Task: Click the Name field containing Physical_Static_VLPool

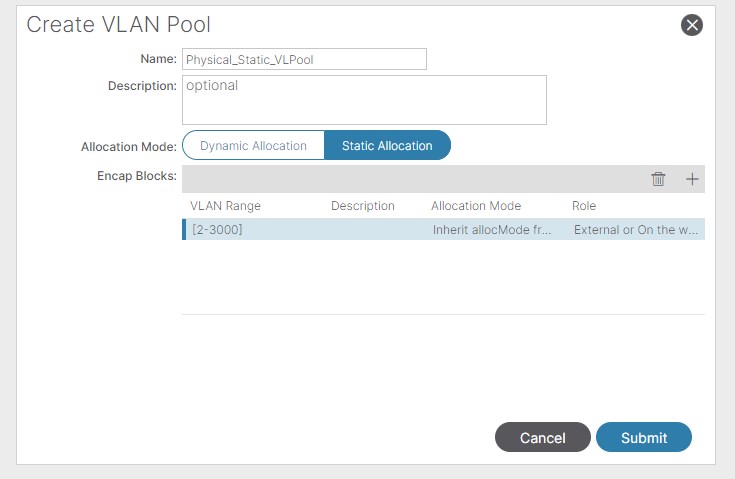Action: (304, 59)
